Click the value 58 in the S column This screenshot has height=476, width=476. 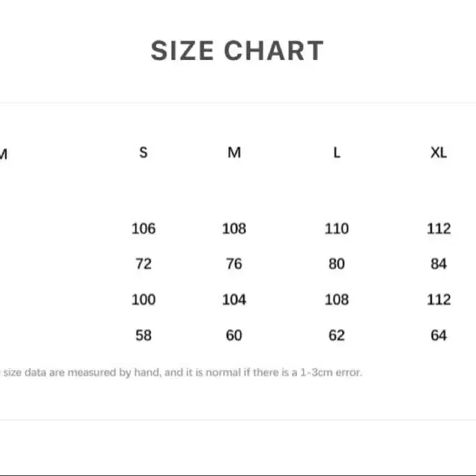point(144,335)
